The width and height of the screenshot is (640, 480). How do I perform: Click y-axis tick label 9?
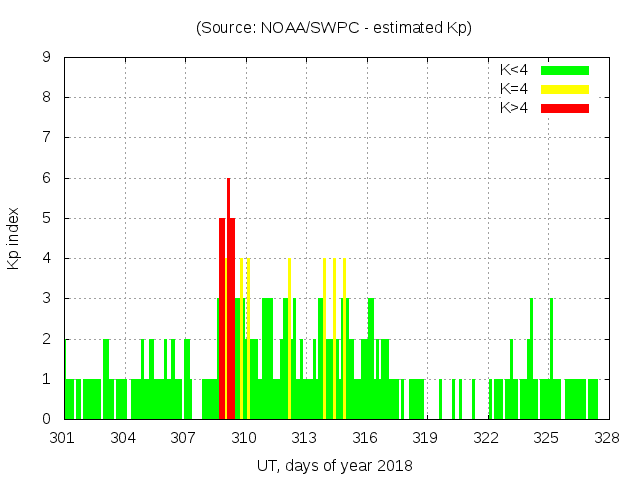coord(47,58)
